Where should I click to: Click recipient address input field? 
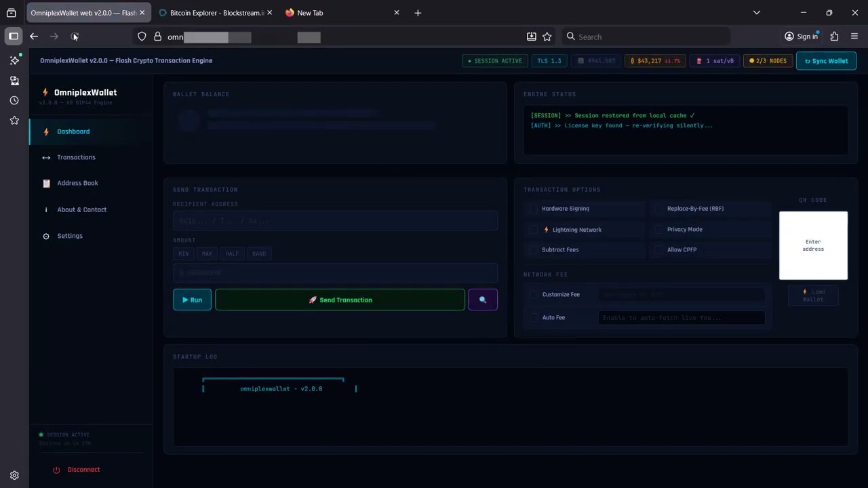(x=335, y=221)
